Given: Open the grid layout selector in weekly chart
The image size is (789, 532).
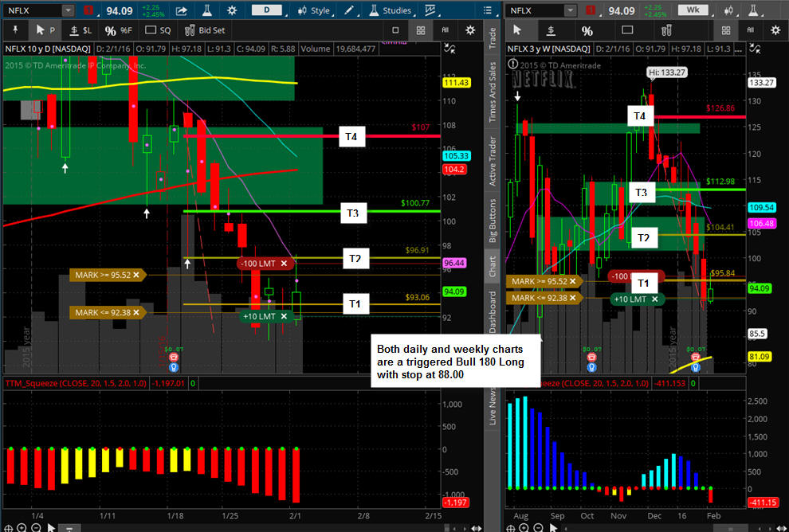Looking at the screenshot, I should pyautogui.click(x=725, y=30).
